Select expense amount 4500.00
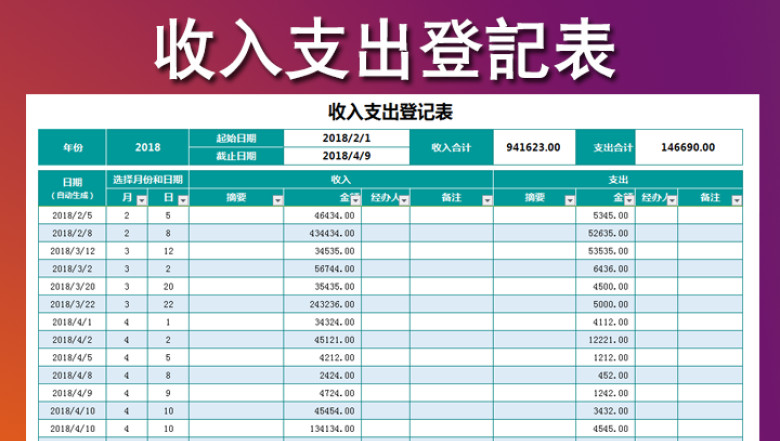 point(605,286)
